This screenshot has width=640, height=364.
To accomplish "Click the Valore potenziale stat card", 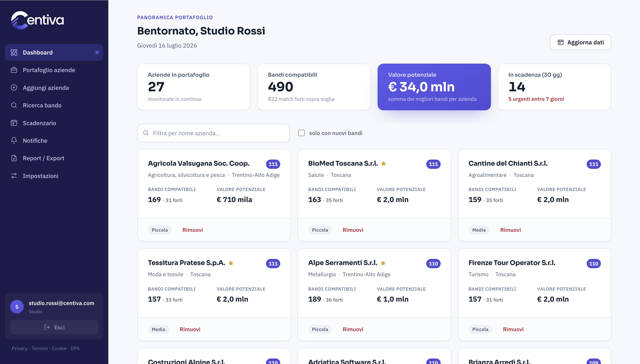I will 434,87.
